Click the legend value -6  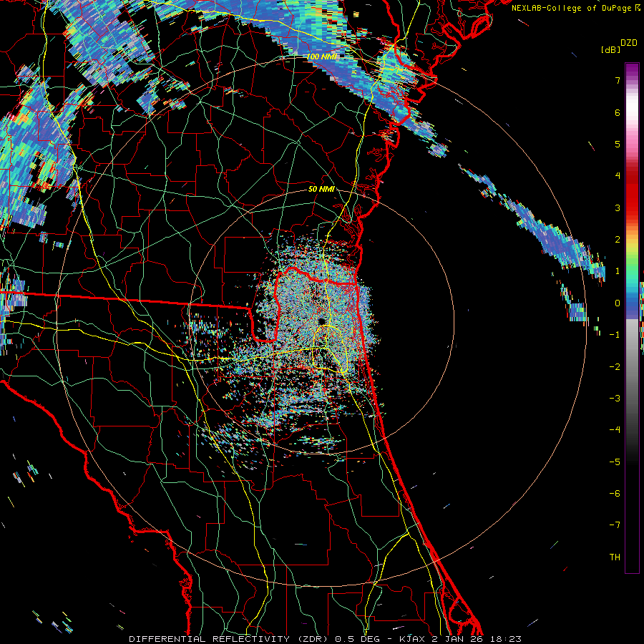[615, 494]
